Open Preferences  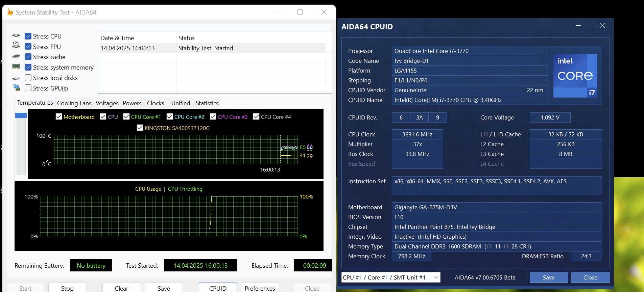260,288
